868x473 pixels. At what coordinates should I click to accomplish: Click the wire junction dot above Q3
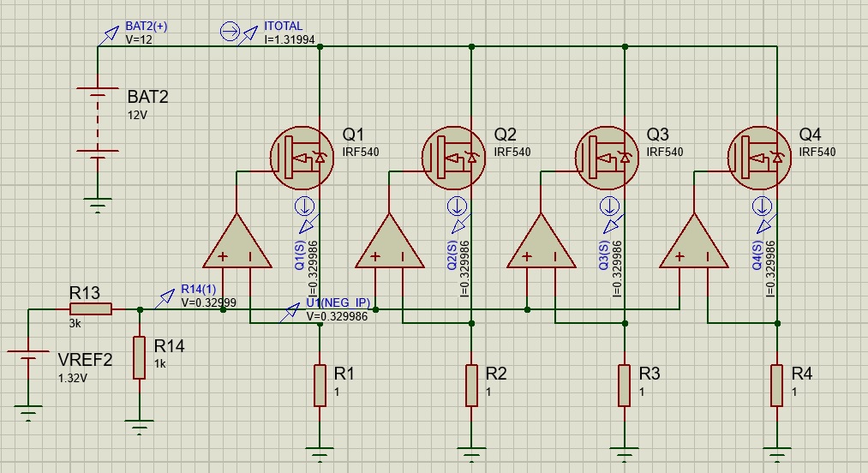point(625,46)
